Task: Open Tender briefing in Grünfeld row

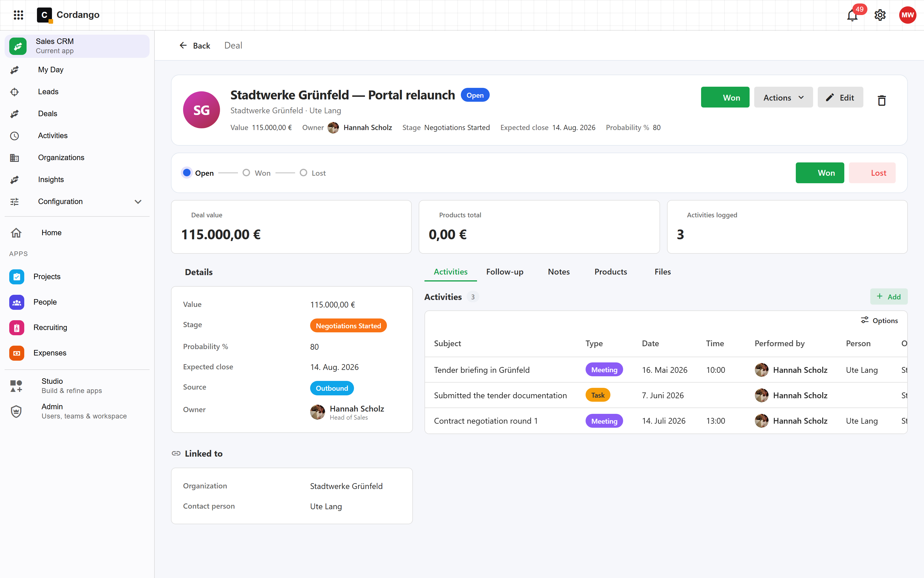Action: coord(666,370)
